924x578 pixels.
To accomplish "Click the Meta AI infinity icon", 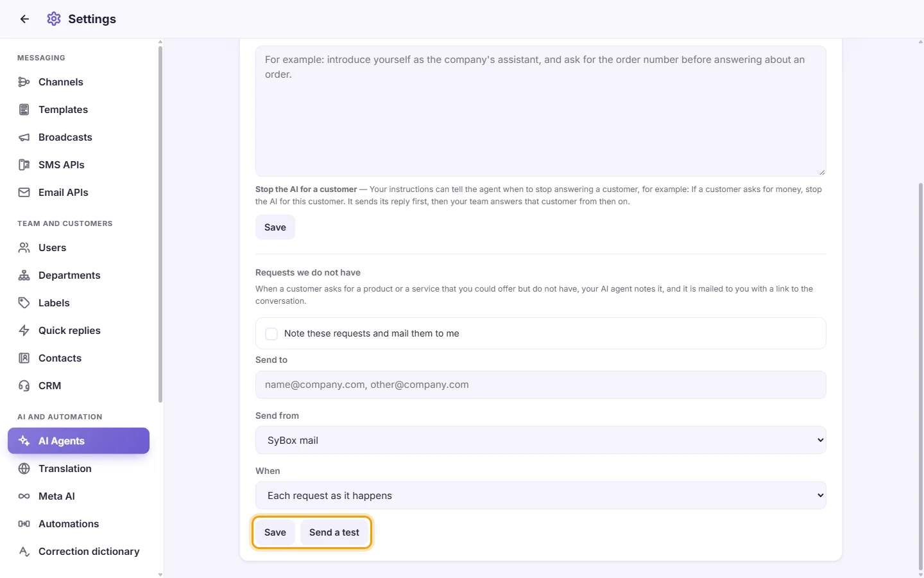I will pos(24,496).
